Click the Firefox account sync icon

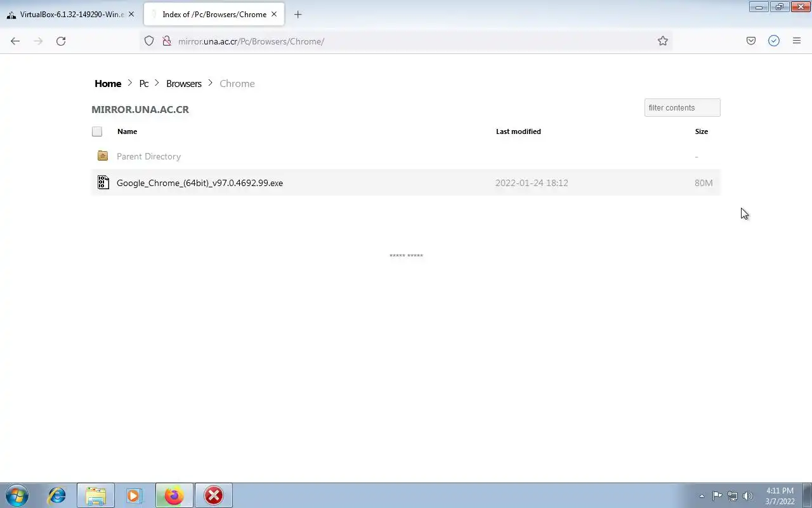774,41
